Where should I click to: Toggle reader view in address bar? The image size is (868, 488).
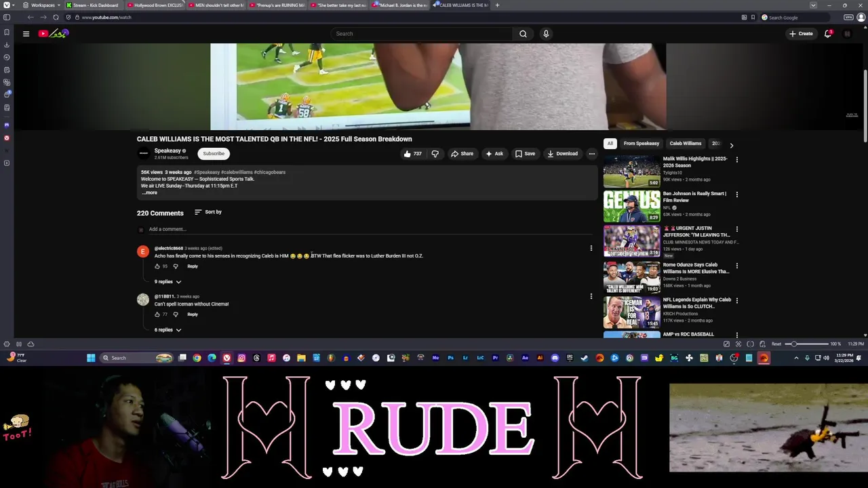(744, 17)
